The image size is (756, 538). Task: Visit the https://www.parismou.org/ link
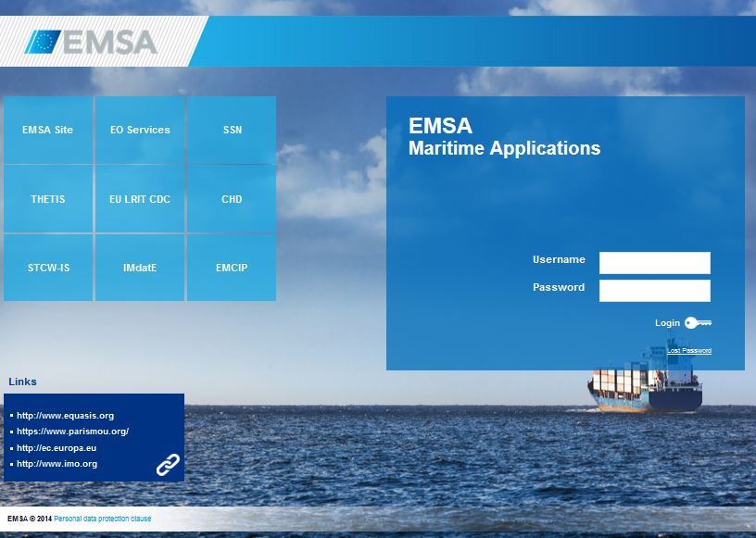[73, 431]
